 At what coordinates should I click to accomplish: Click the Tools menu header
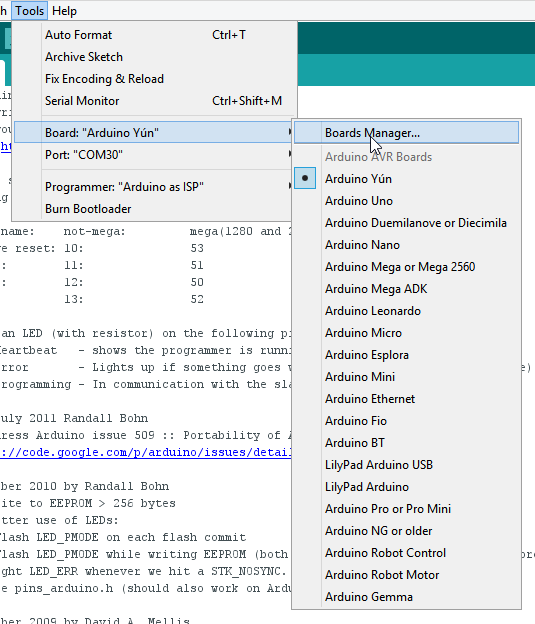[x=30, y=11]
